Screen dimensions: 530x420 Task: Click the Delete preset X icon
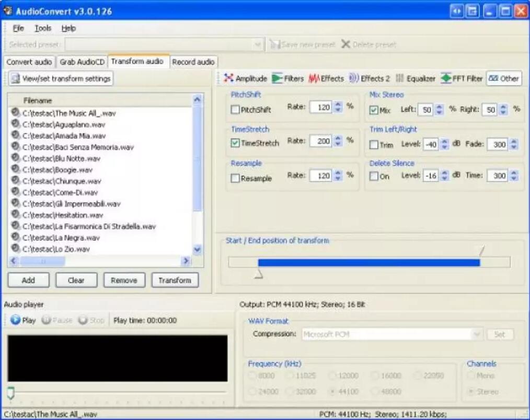[345, 44]
